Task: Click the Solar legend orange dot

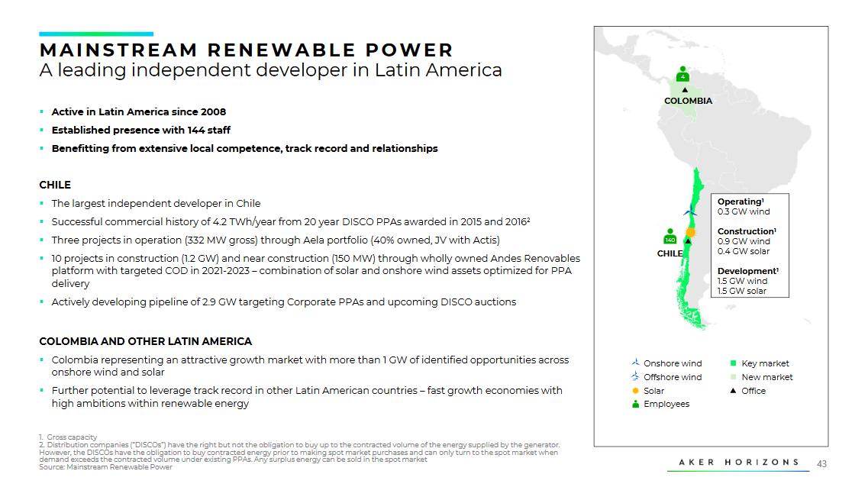Action: click(635, 391)
